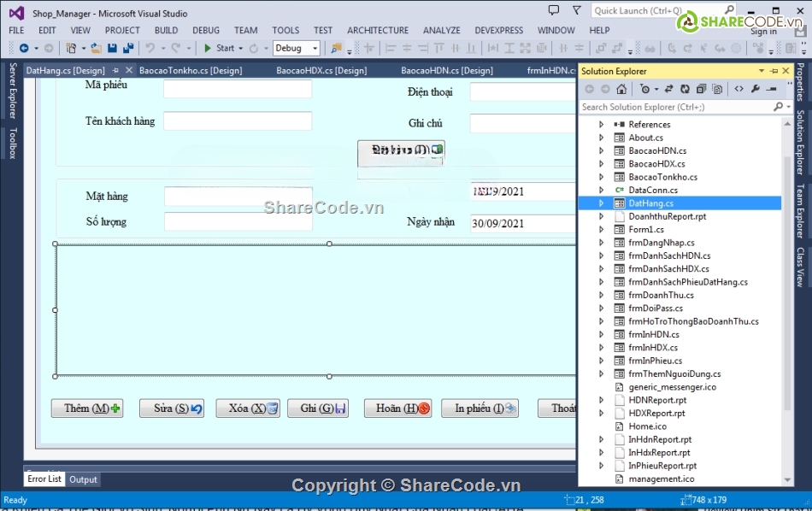Select the In phiếu (I) button

pos(480,408)
